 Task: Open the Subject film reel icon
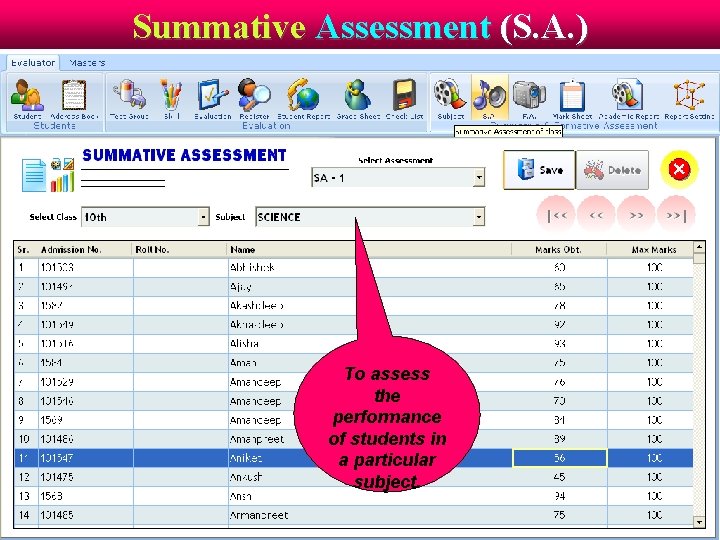pos(450,99)
